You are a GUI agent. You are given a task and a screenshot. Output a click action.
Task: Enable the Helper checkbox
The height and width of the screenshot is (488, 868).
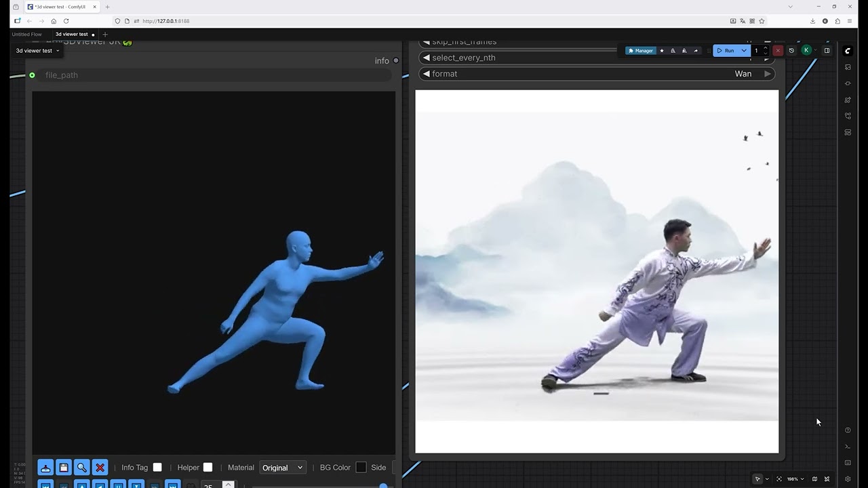(x=208, y=467)
